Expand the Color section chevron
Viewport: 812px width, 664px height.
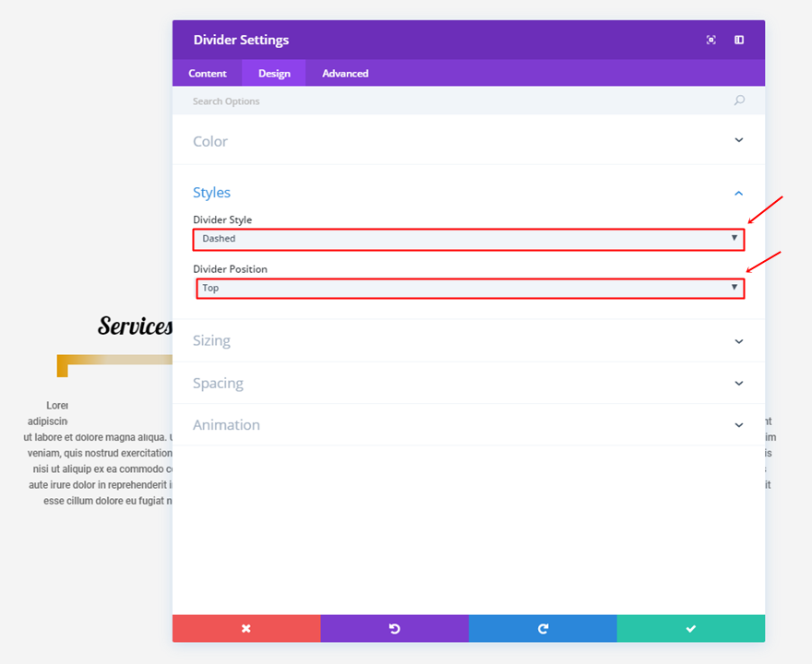739,140
